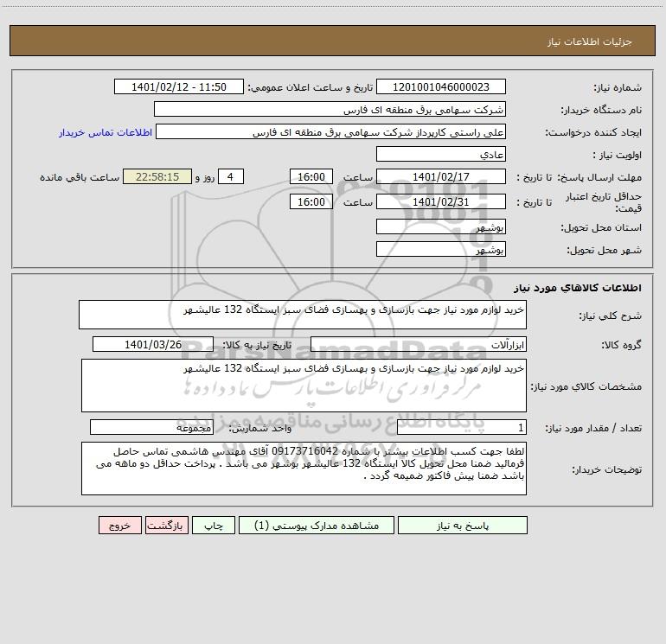Click the priority field 'عادي'
Image resolution: width=666 pixels, height=644 pixels.
click(441, 154)
